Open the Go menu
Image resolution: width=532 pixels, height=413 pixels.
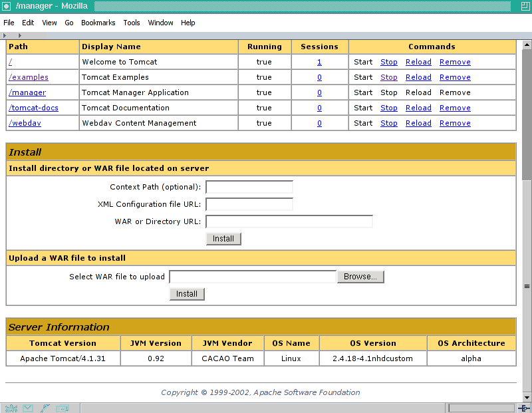tap(69, 23)
